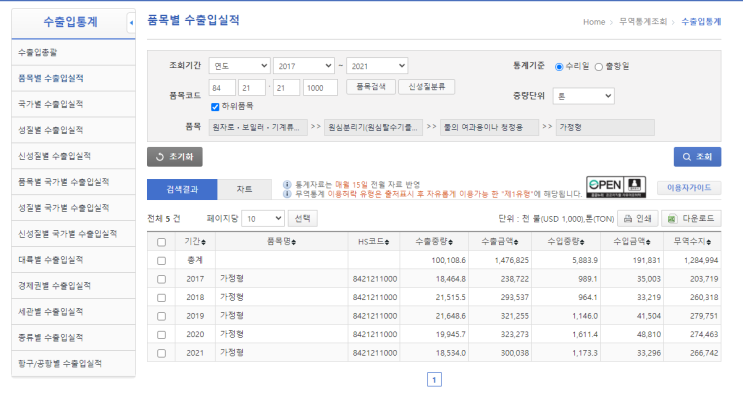This screenshot has width=743, height=413.
Task: Click the 품목검색 button
Action: pyautogui.click(x=370, y=87)
